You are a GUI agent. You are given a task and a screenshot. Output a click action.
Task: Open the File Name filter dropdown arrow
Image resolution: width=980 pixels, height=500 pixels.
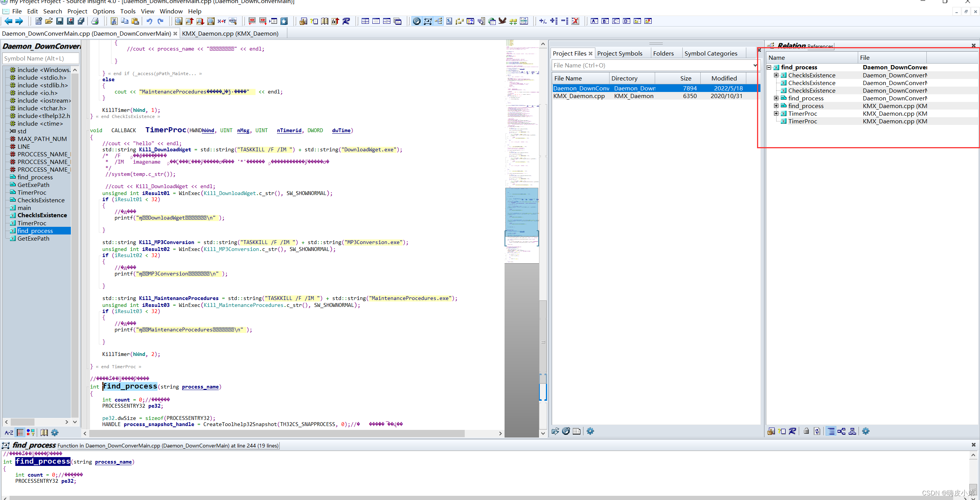pyautogui.click(x=755, y=66)
